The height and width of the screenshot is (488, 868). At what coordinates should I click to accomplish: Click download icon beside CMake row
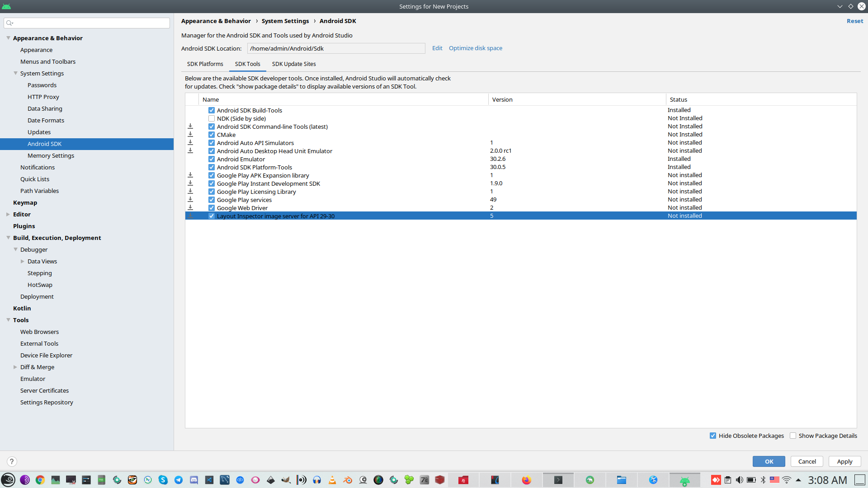[190, 135]
